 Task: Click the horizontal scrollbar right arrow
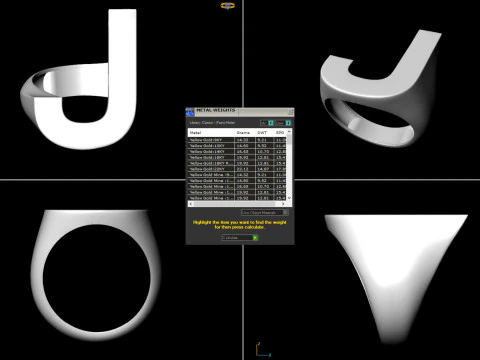click(x=283, y=204)
